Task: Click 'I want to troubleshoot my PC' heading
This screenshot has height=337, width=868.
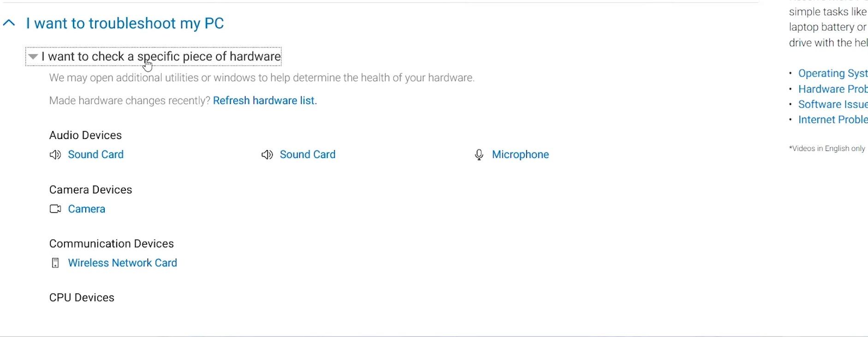Action: coord(125,23)
